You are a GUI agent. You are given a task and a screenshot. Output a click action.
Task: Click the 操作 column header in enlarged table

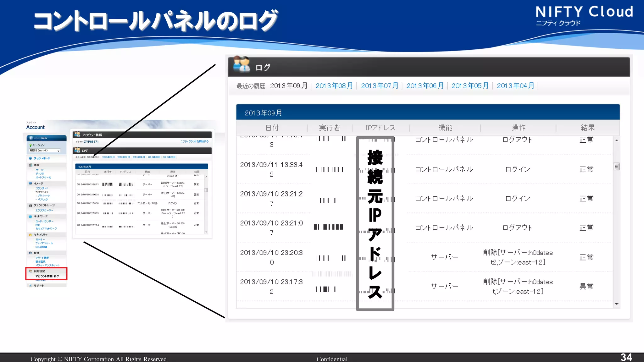click(x=518, y=128)
